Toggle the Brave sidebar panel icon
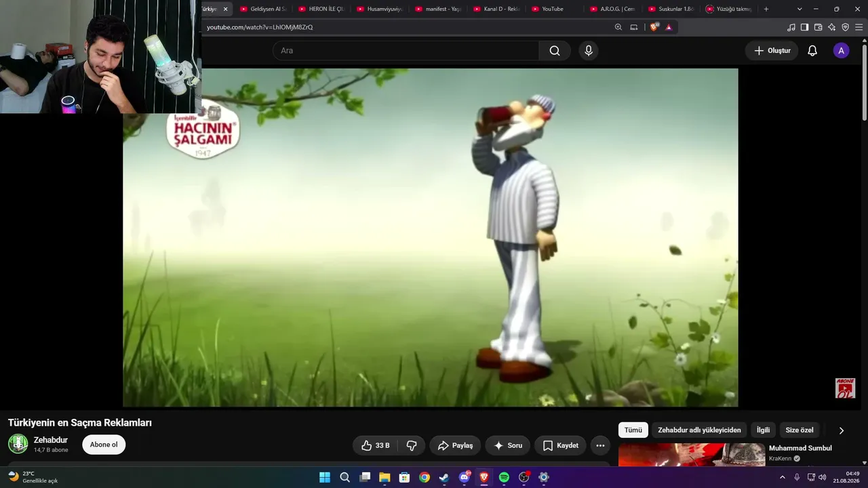868x488 pixels. pos(804,27)
